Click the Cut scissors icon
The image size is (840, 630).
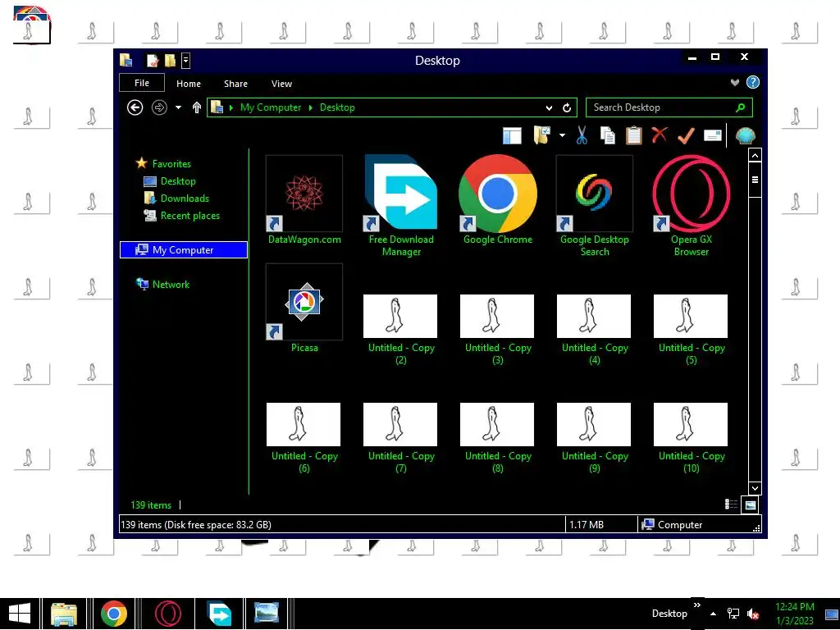[582, 135]
